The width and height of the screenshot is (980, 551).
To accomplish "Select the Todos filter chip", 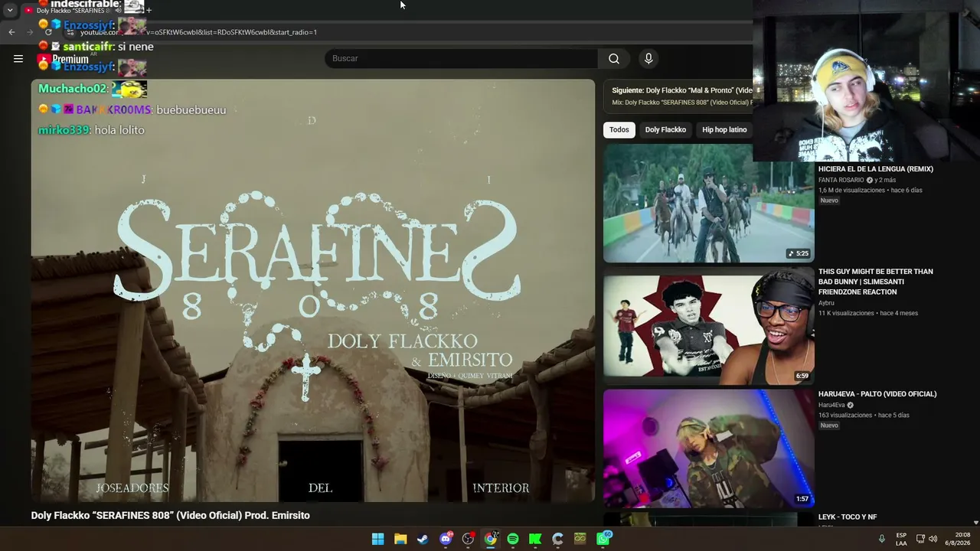I will click(619, 129).
